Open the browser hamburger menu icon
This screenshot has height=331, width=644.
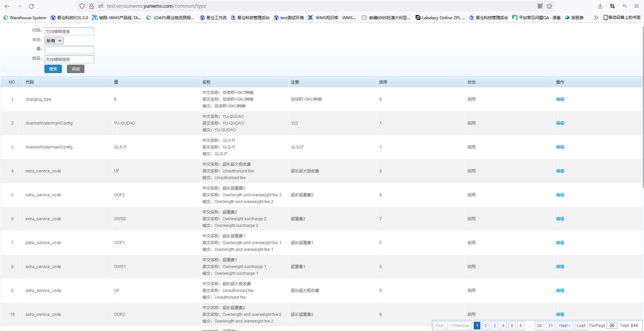637,6
